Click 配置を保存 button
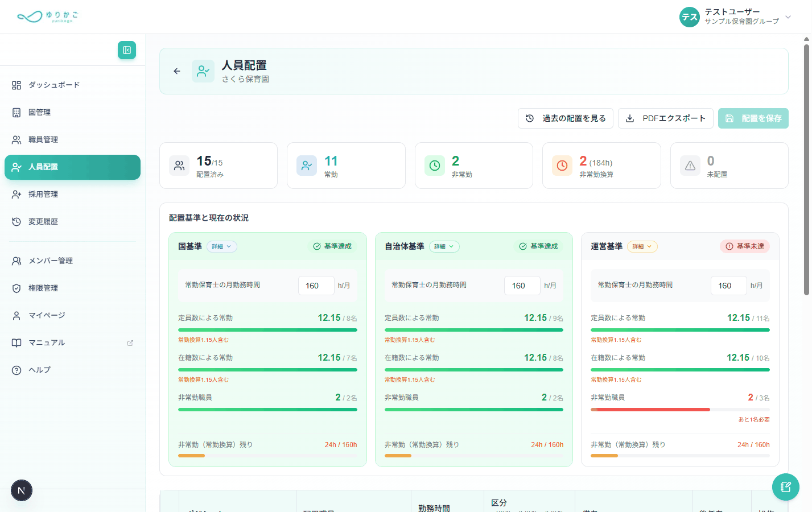The height and width of the screenshot is (512, 812). point(753,118)
